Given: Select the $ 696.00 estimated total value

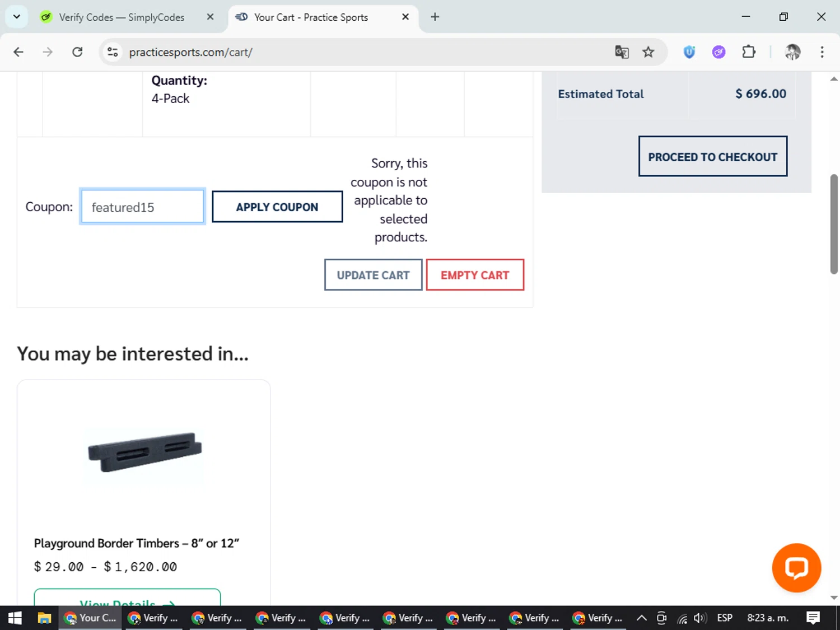Looking at the screenshot, I should [x=760, y=94].
